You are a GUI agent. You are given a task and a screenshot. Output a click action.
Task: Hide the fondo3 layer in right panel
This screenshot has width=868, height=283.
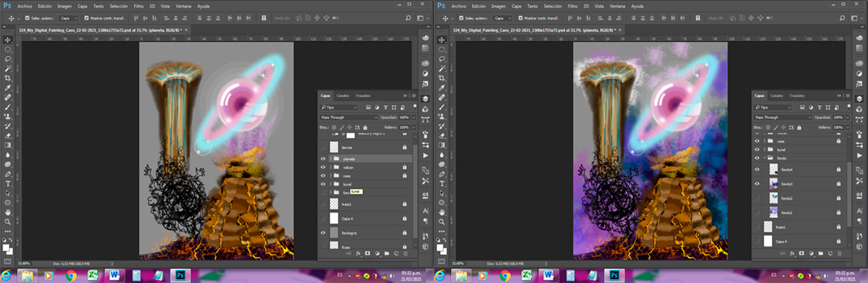757,184
